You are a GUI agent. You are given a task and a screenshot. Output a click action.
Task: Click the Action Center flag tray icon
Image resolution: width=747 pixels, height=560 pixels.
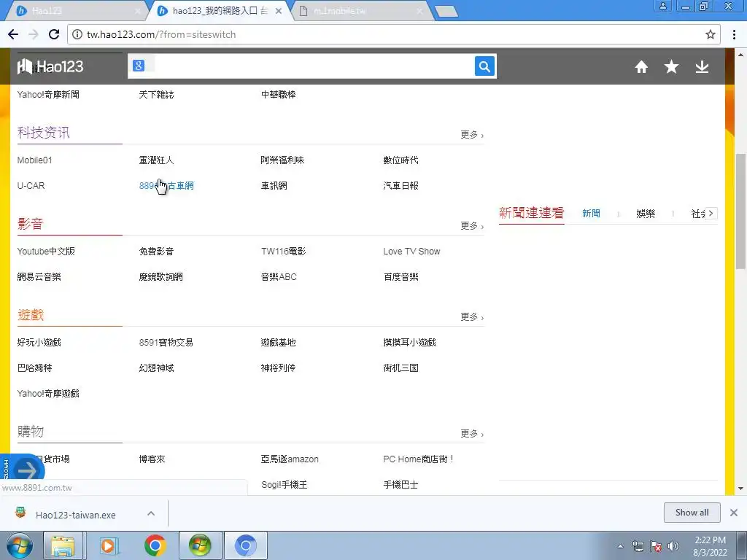click(x=656, y=546)
